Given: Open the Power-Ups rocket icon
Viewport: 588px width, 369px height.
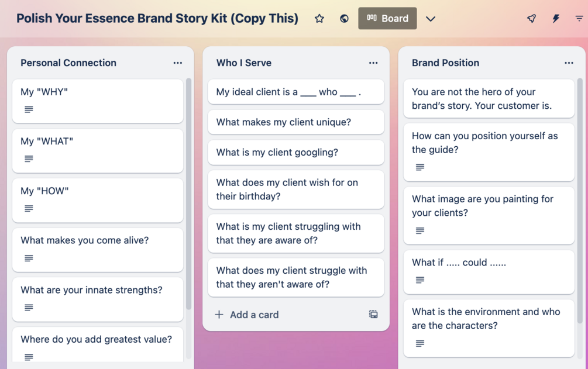Looking at the screenshot, I should tap(531, 19).
